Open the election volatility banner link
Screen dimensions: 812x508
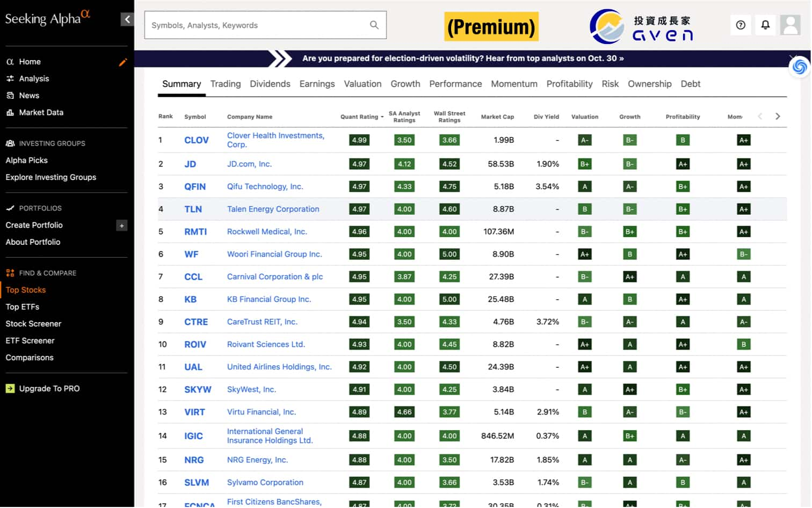[x=463, y=59]
